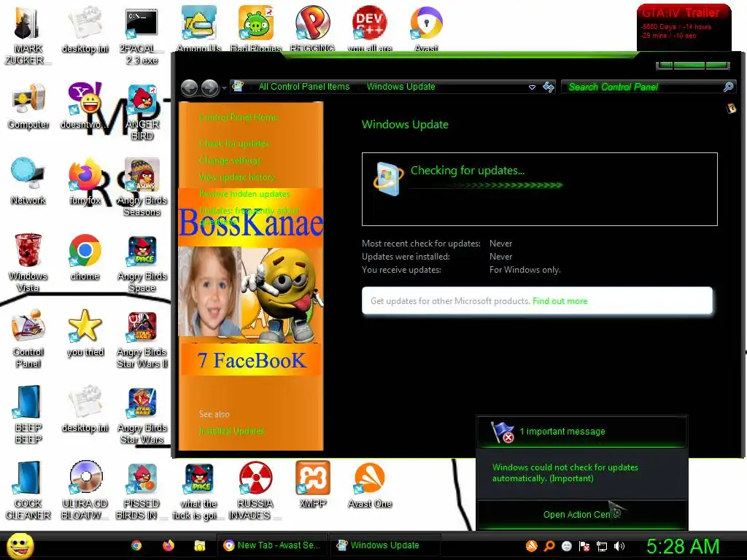The height and width of the screenshot is (560, 747).
Task: Open the Network desktop icon
Action: (28, 182)
